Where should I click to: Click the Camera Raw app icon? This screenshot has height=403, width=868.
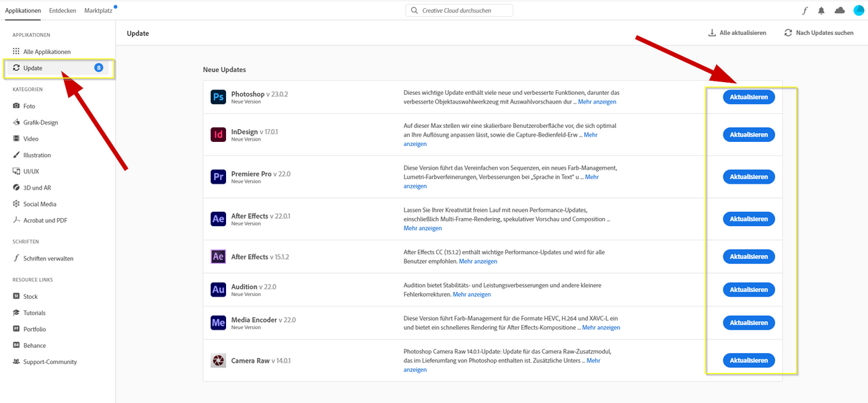pos(218,361)
